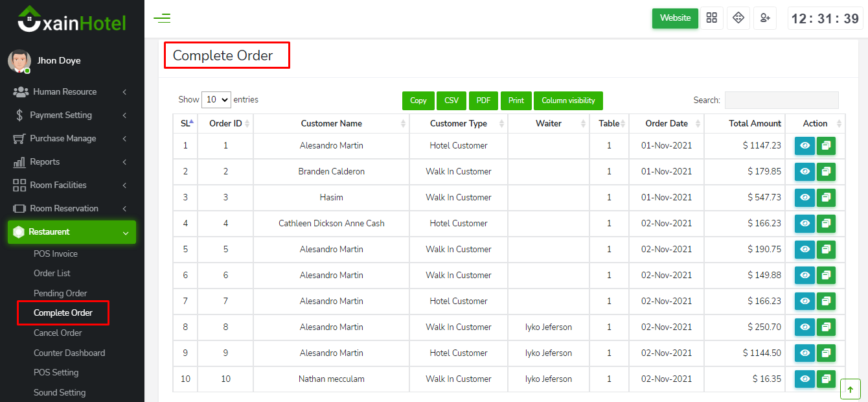Click eye icon for Nathan mecculam order
The image size is (868, 402).
[805, 379]
